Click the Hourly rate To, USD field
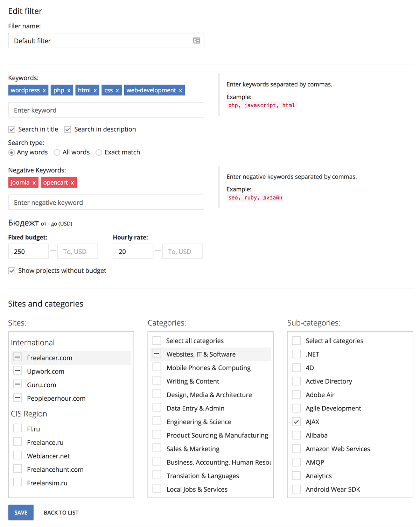The width and height of the screenshot is (420, 527). click(x=183, y=251)
